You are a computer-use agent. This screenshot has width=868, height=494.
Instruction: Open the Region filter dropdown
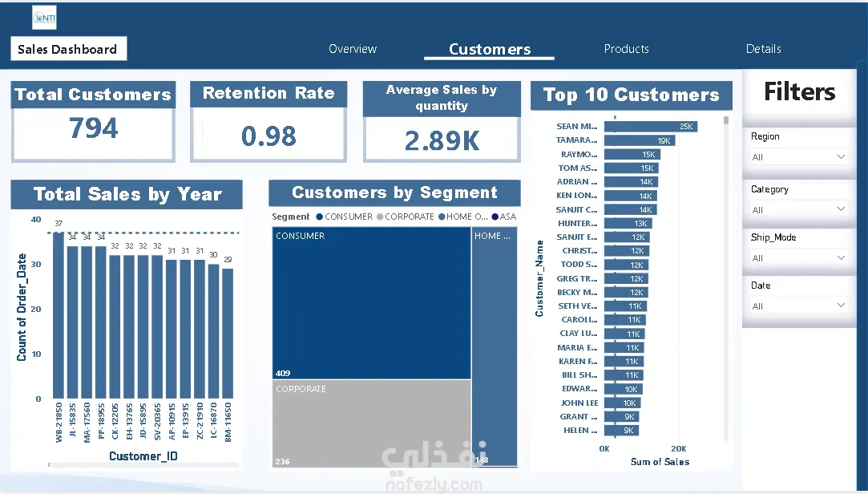pos(798,157)
